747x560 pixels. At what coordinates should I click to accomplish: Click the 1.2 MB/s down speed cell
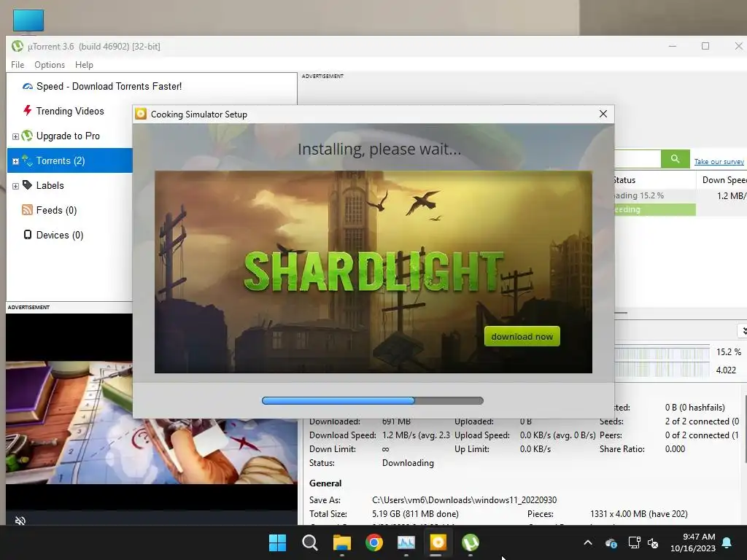tap(731, 195)
